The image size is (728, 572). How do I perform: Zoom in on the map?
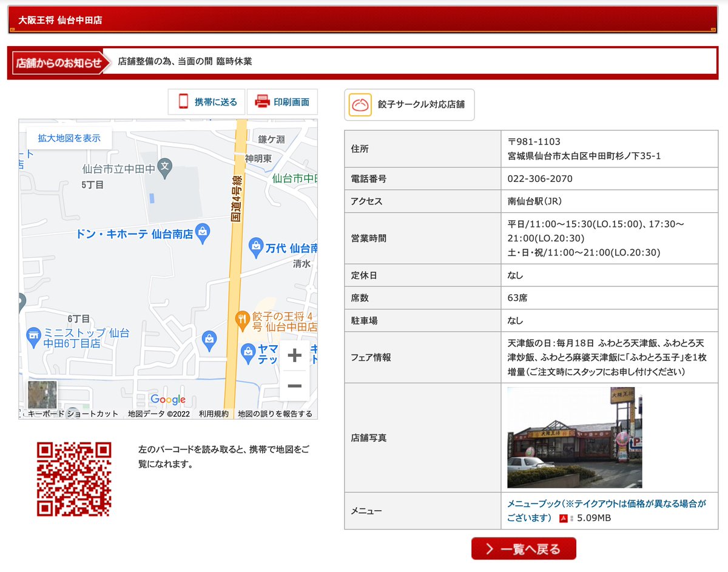(x=294, y=355)
